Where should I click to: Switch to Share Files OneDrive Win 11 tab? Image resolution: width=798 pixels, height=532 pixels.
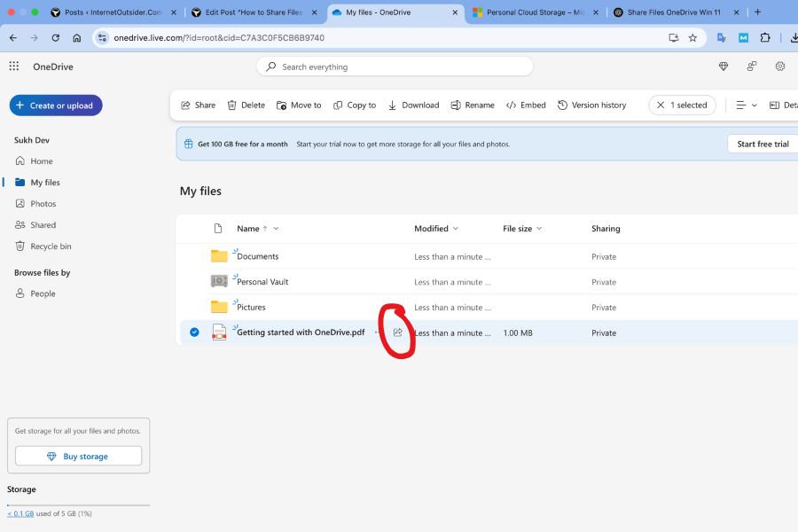(x=674, y=12)
